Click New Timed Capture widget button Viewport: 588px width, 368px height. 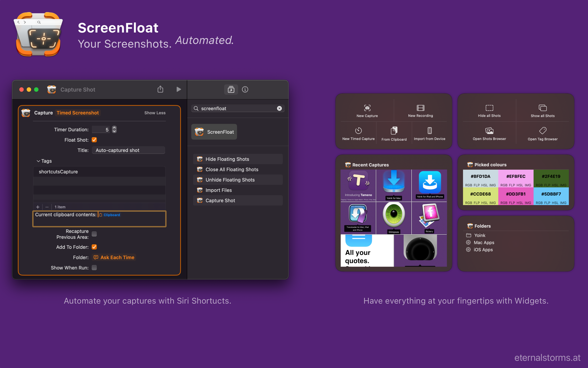[x=358, y=134]
